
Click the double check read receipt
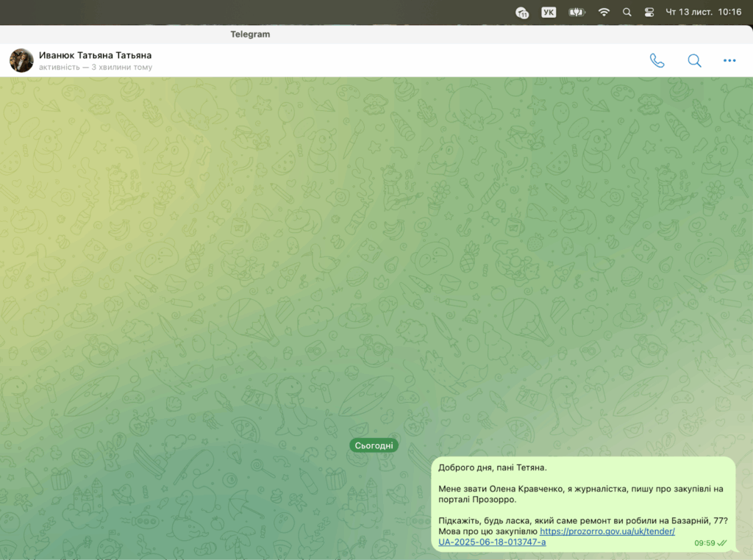(722, 543)
